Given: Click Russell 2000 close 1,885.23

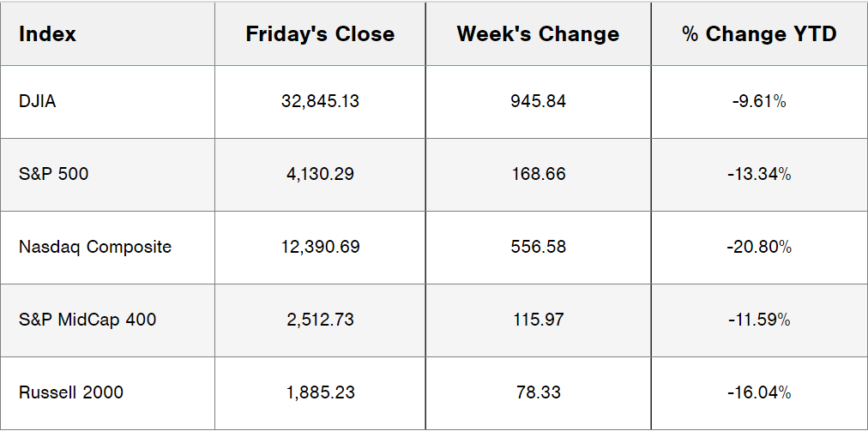Looking at the screenshot, I should coord(320,392).
